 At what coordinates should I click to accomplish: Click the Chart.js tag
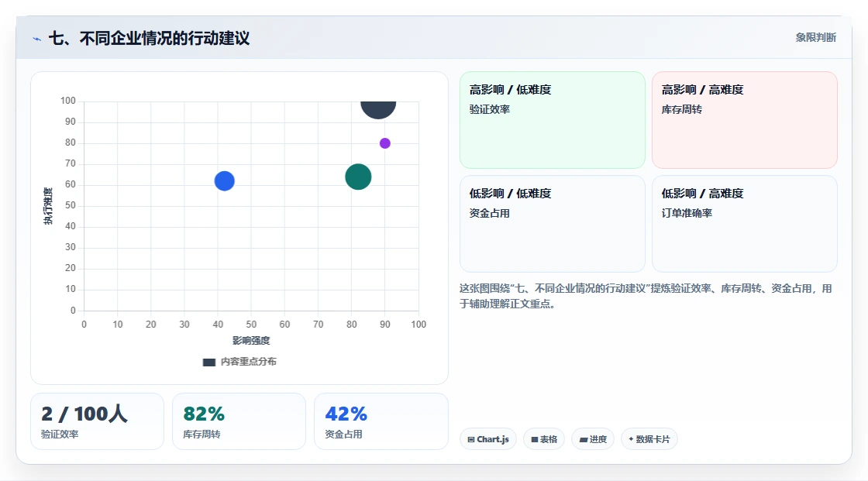(487, 439)
